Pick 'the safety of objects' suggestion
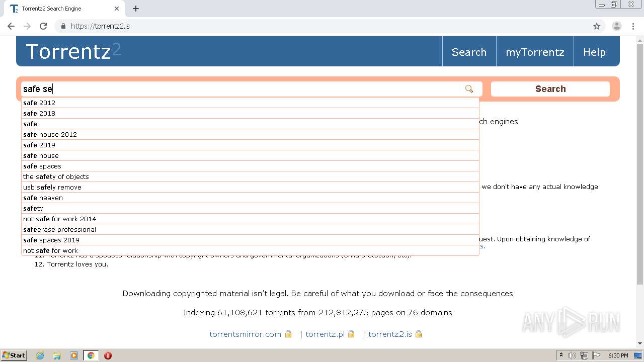The width and height of the screenshot is (644, 362). point(250,176)
